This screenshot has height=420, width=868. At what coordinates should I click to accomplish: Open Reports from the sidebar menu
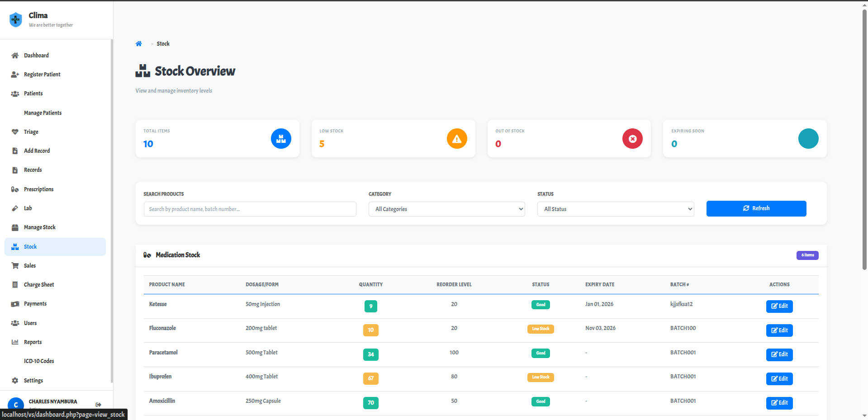coord(33,342)
